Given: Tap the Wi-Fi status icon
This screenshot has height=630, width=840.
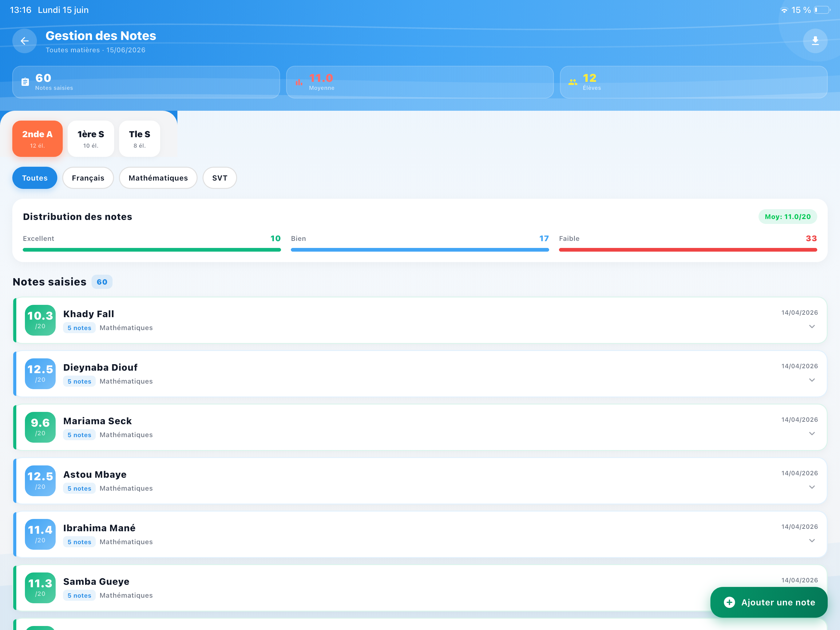Looking at the screenshot, I should pyautogui.click(x=784, y=10).
